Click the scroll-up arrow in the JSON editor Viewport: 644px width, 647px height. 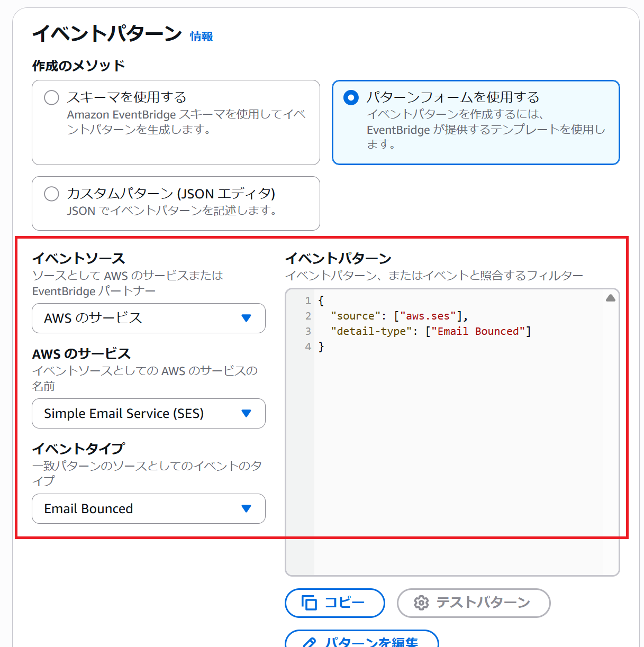tap(610, 298)
